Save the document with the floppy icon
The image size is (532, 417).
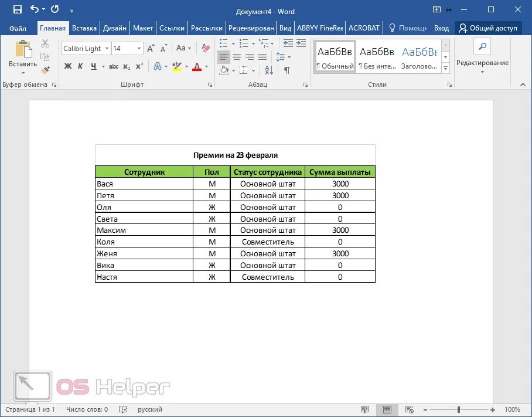pyautogui.click(x=18, y=9)
